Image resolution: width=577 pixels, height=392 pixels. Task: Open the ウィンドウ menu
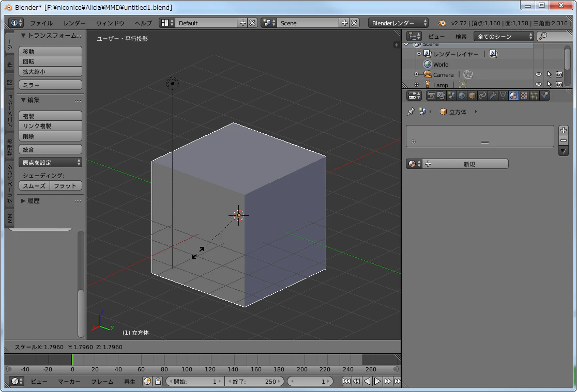click(110, 23)
